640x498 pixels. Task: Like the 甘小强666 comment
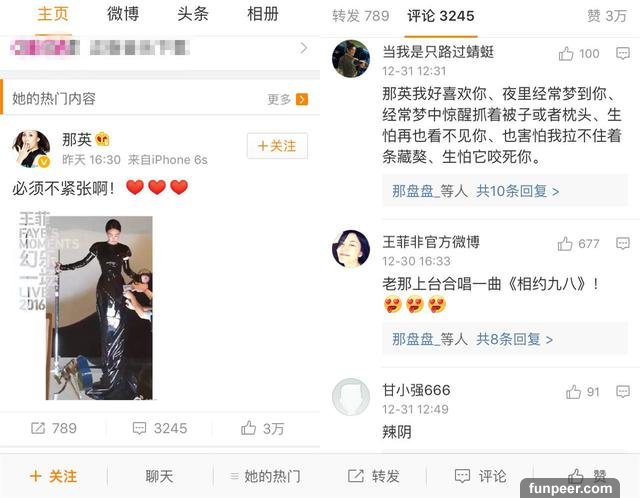pos(573,392)
